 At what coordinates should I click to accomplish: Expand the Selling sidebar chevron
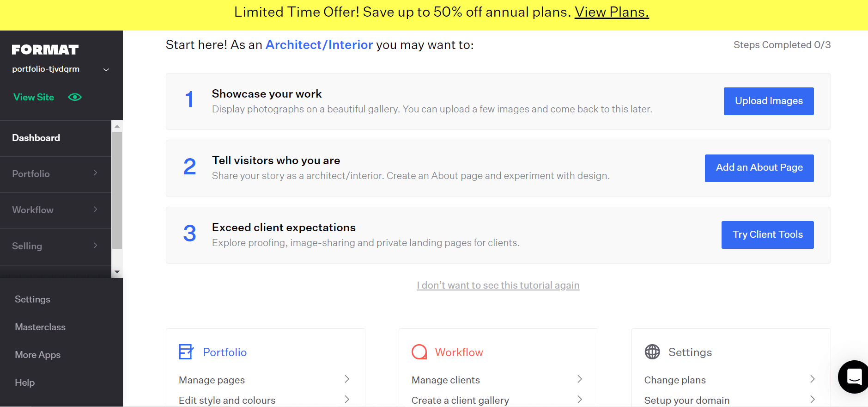coord(95,246)
